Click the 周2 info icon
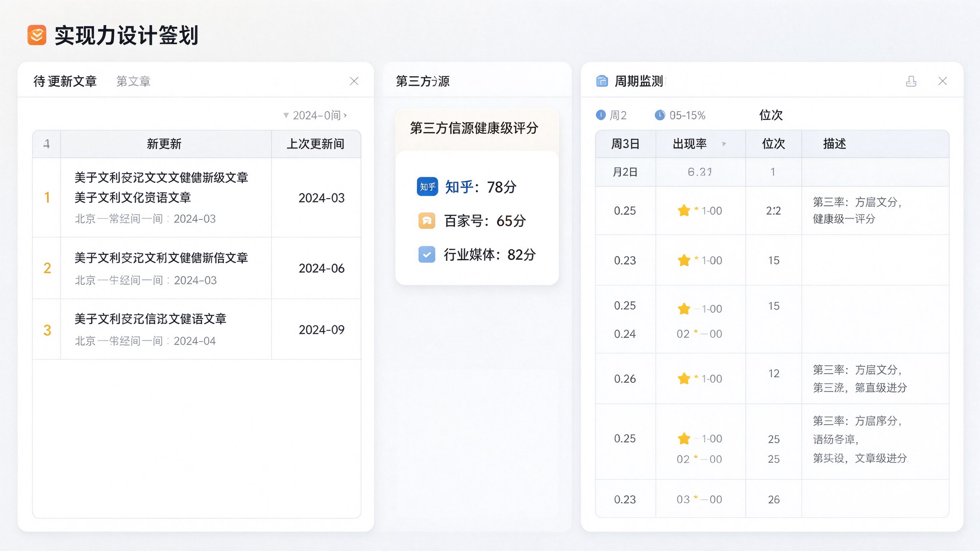This screenshot has width=980, height=551. coord(601,115)
